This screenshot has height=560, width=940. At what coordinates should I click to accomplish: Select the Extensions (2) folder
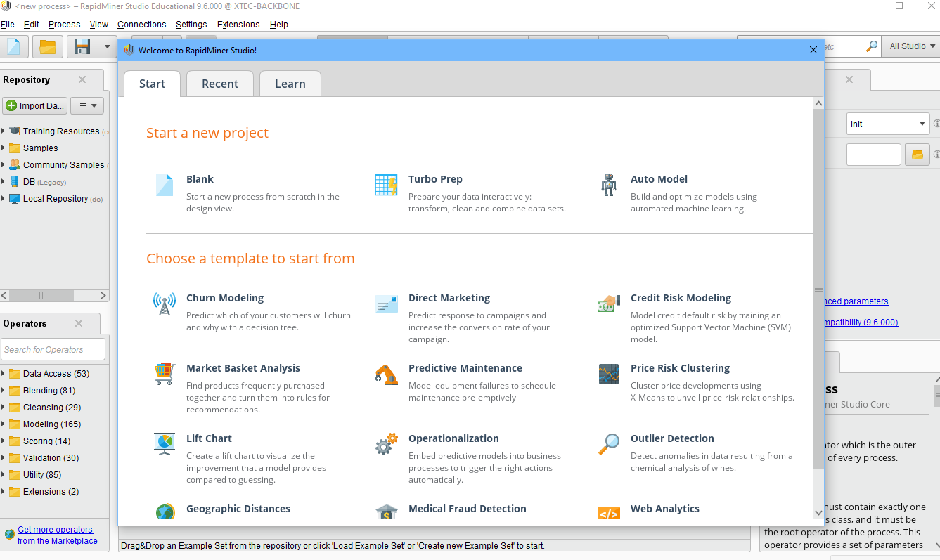tap(44, 492)
